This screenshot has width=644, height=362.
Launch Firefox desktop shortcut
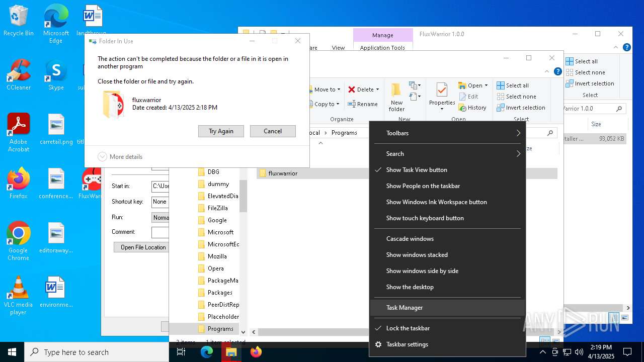[x=18, y=183]
